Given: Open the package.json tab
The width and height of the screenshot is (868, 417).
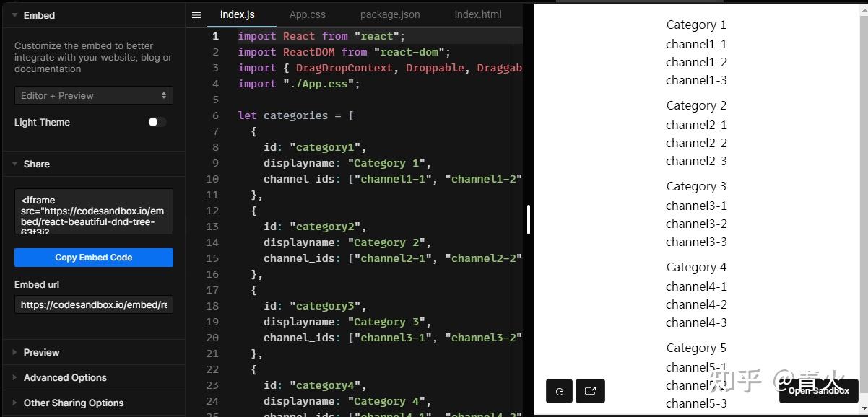Looking at the screenshot, I should (389, 14).
